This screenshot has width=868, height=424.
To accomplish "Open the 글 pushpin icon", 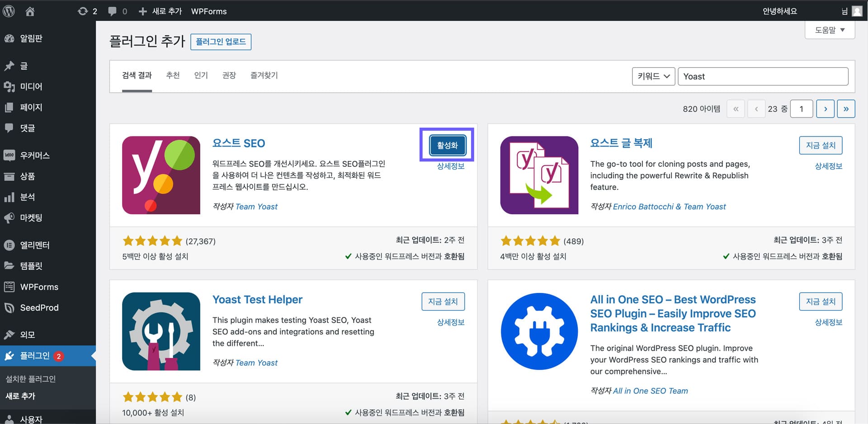I will coord(9,66).
